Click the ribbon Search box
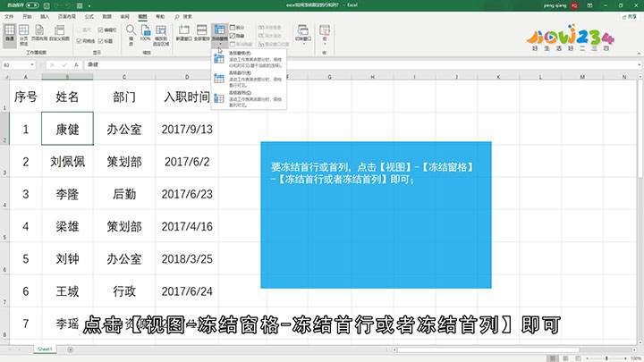Image resolution: width=644 pixels, height=362 pixels. pos(183,16)
